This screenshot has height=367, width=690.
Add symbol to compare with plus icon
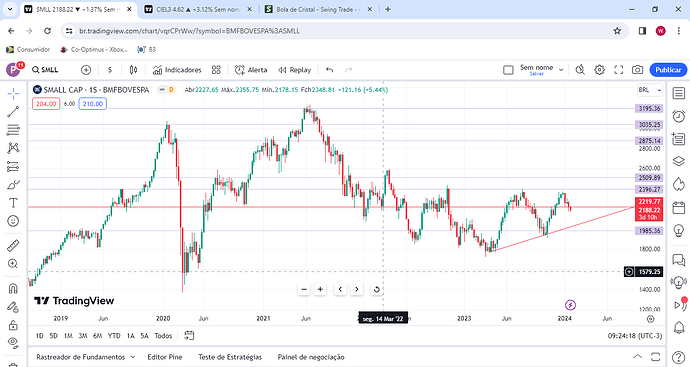tap(86, 70)
